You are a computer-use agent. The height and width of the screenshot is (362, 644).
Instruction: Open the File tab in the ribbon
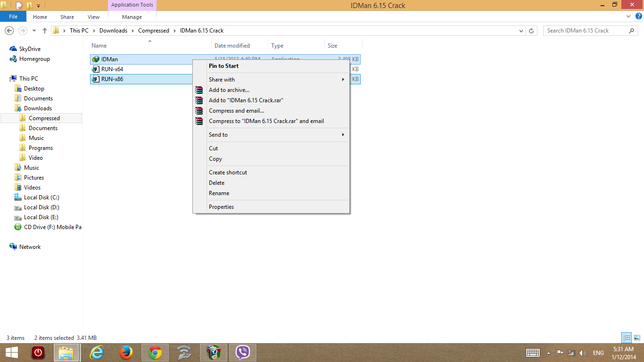(x=13, y=16)
